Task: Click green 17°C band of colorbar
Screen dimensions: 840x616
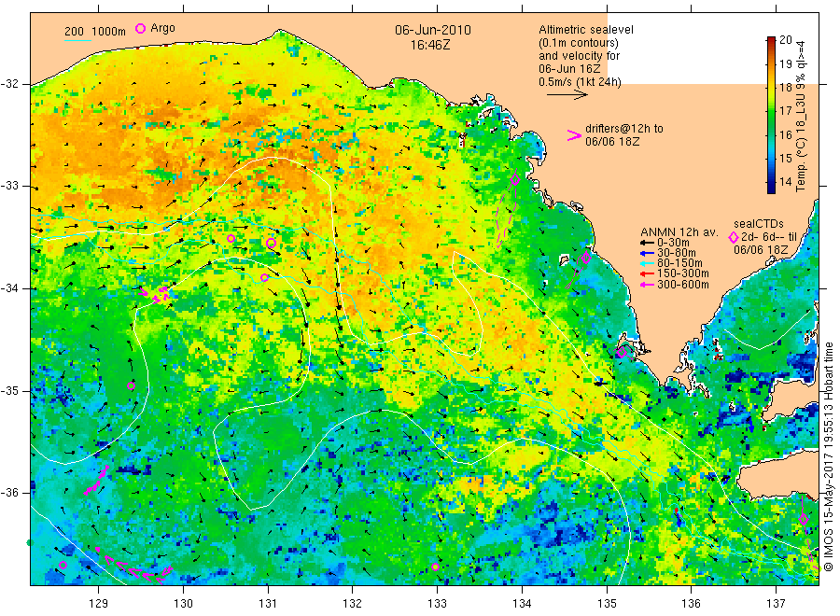Action: [771, 111]
